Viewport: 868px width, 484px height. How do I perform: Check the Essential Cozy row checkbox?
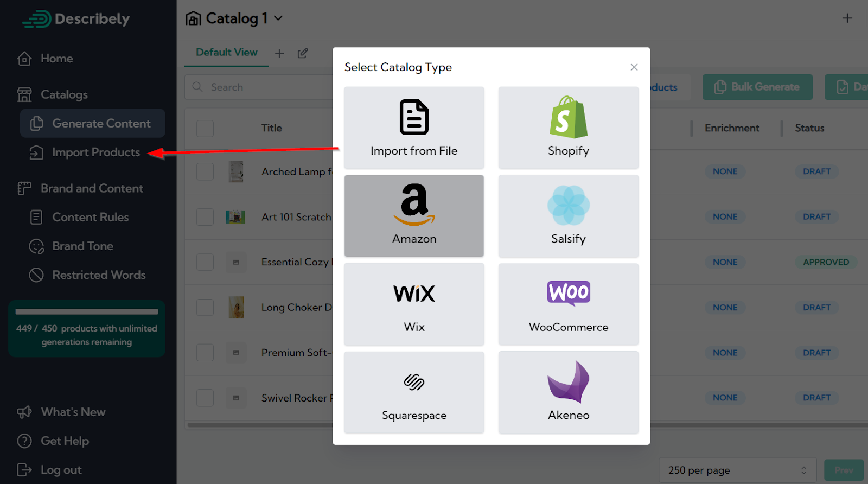tap(205, 262)
